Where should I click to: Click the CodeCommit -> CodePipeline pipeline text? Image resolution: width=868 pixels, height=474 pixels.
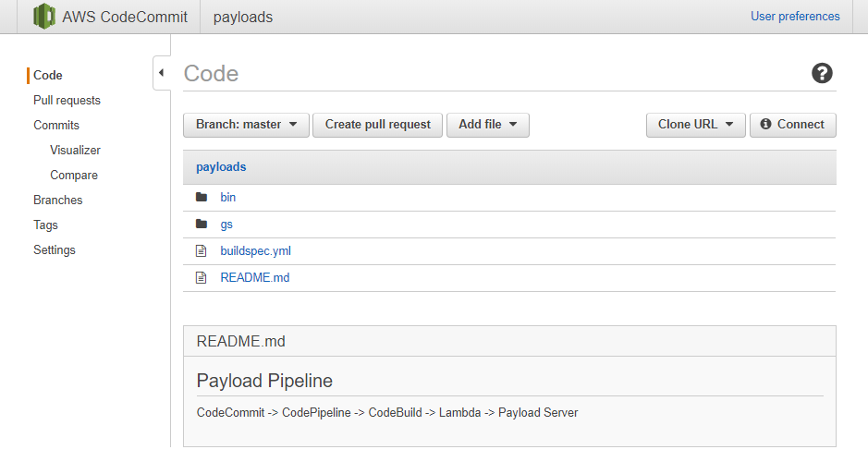tap(387, 413)
